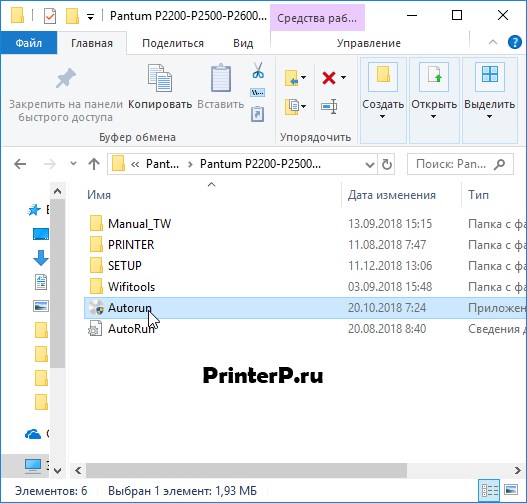
Task: Click Копировать button label
Action: [x=160, y=104]
